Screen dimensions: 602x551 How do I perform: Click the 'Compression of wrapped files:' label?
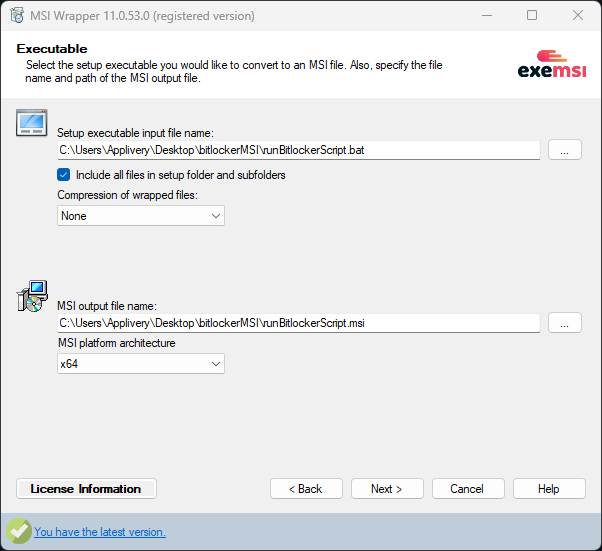[x=127, y=195]
